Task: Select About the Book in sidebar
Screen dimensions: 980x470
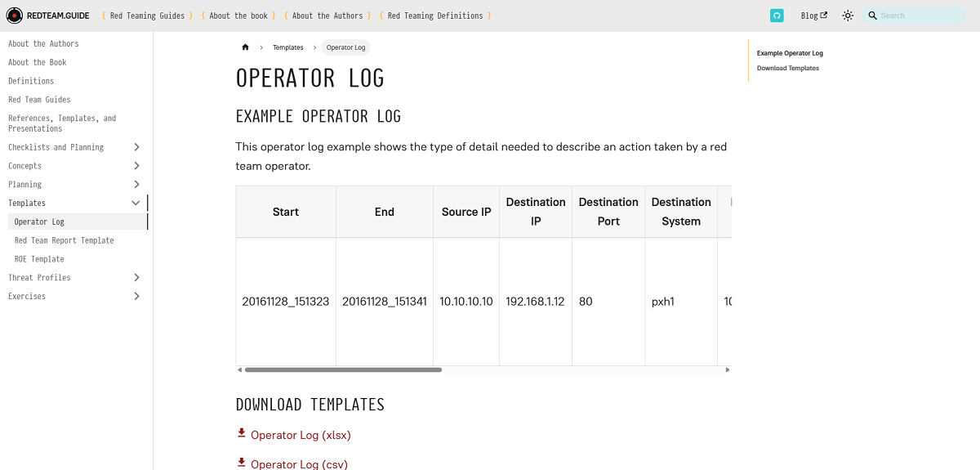Action: 38,62
